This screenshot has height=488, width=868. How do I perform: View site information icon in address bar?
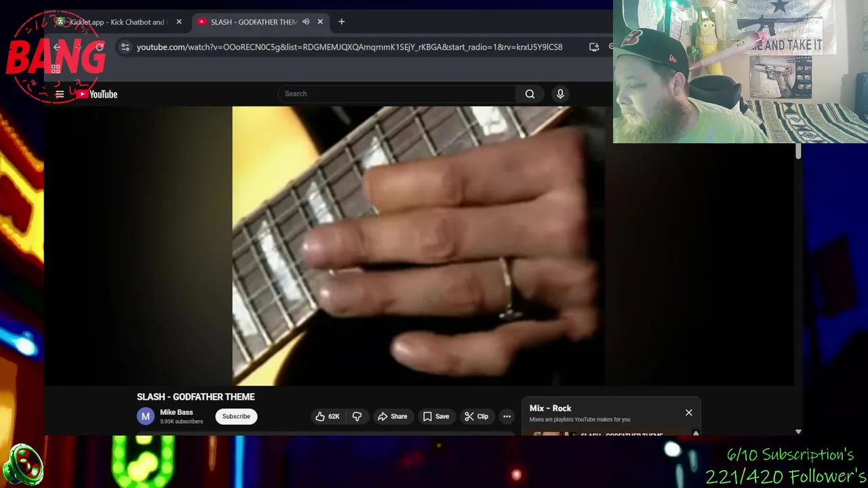pyautogui.click(x=125, y=47)
